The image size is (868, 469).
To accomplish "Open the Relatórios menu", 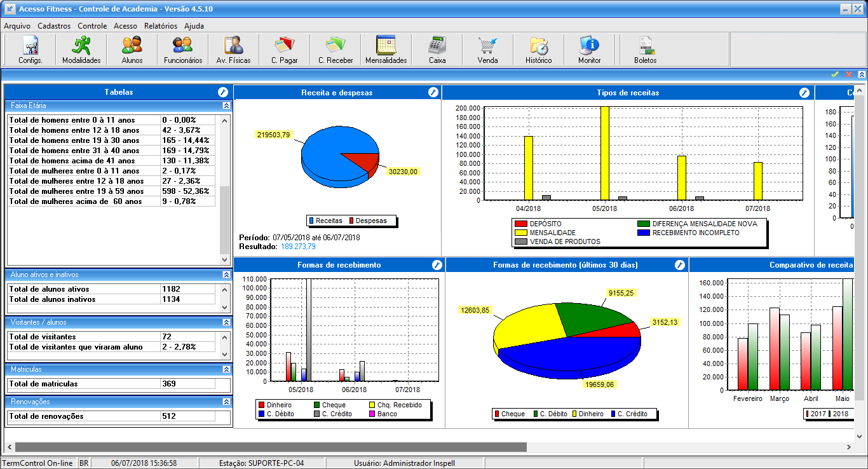I will point(161,26).
